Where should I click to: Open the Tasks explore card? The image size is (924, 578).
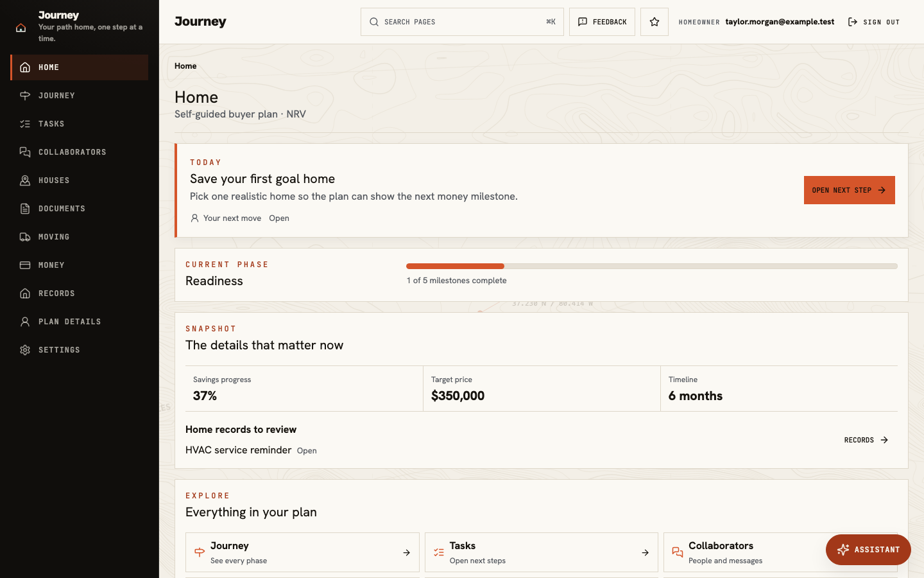(542, 552)
